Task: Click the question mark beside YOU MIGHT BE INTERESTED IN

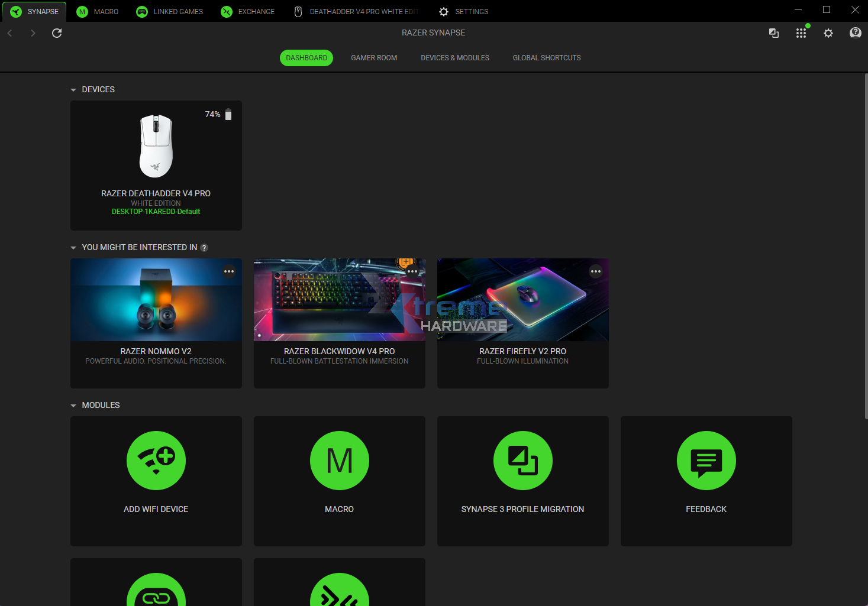Action: [x=204, y=247]
